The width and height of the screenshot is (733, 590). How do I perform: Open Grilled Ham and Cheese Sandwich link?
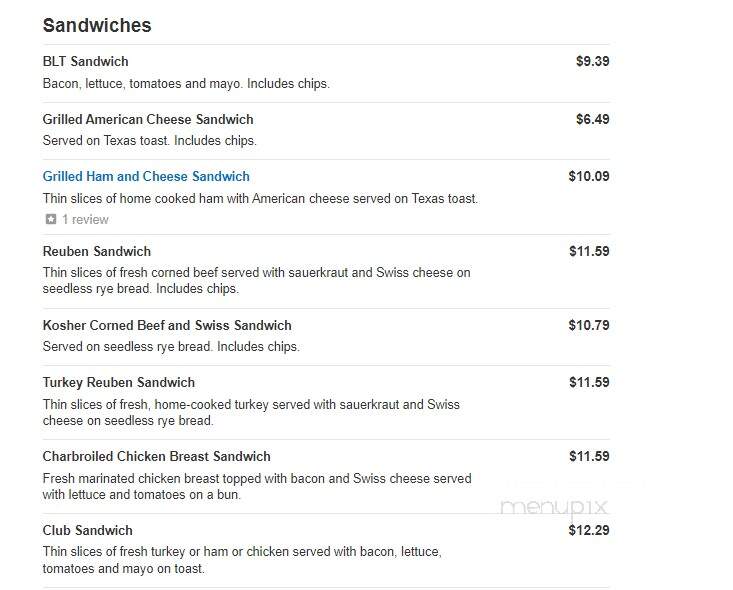146,176
